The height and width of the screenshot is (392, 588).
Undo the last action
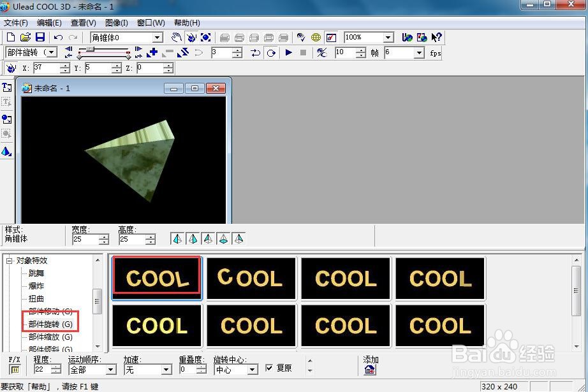pos(58,37)
